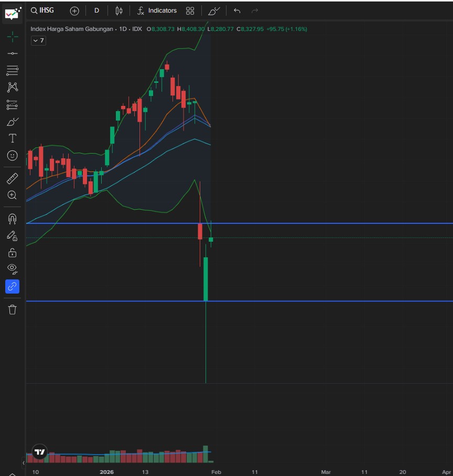Select the Text annotation tool
This screenshot has width=453, height=476.
(x=13, y=138)
